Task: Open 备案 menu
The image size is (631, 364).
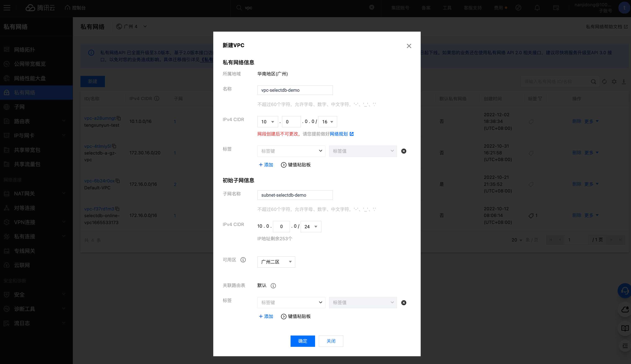Action: coord(426,8)
